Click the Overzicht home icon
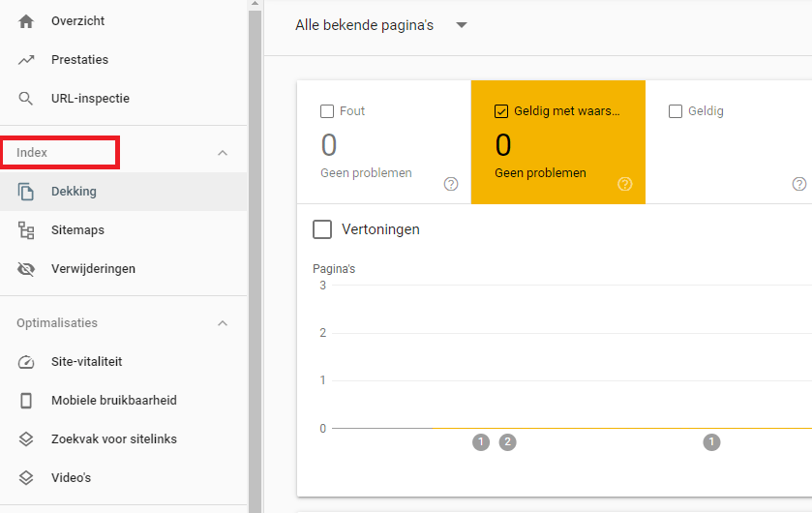This screenshot has width=812, height=513. click(x=26, y=21)
